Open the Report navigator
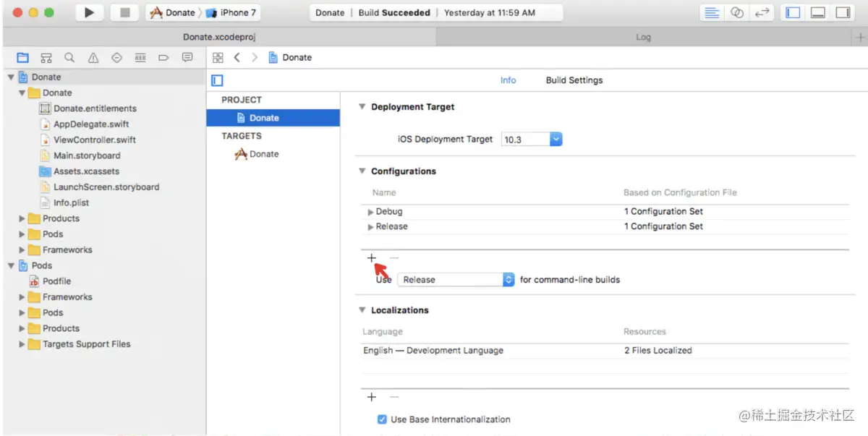 point(187,58)
